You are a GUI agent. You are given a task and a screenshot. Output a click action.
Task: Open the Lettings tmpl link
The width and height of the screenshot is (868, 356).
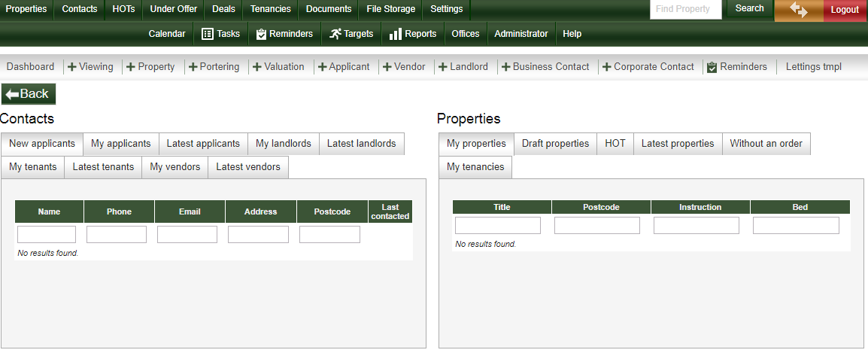813,67
